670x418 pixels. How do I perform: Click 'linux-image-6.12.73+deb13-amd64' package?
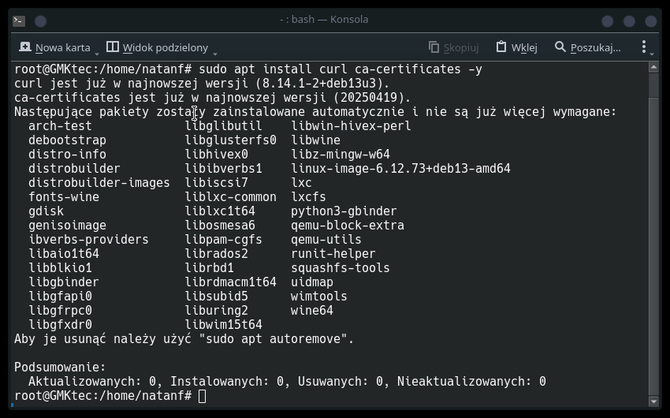tap(400, 168)
